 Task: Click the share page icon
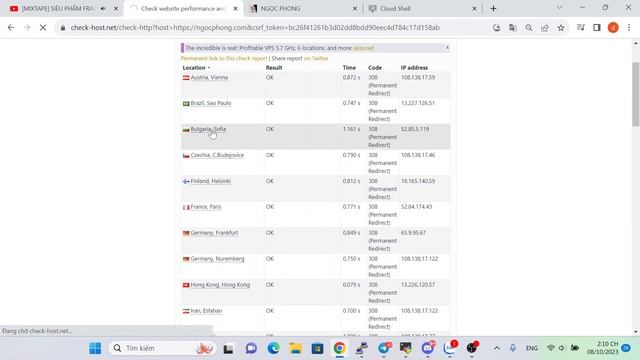pyautogui.click(x=545, y=28)
